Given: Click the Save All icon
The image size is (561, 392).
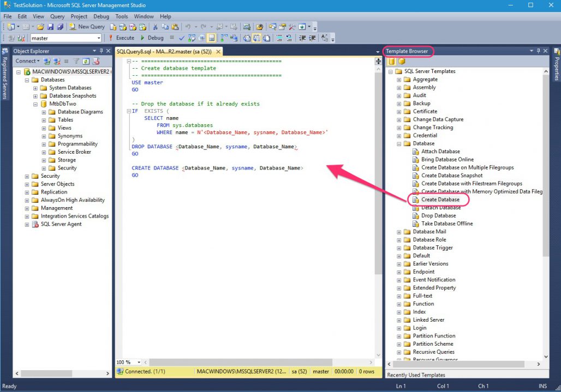Looking at the screenshot, I should click(60, 27).
